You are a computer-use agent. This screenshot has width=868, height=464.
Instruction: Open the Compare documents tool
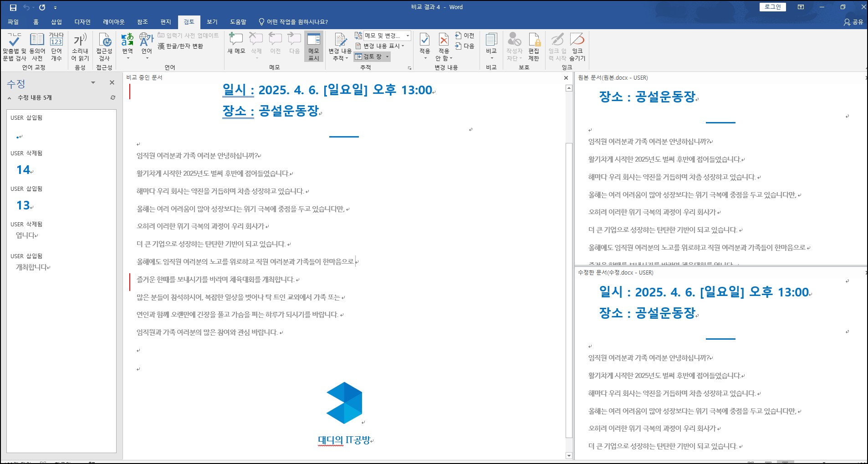click(492, 45)
